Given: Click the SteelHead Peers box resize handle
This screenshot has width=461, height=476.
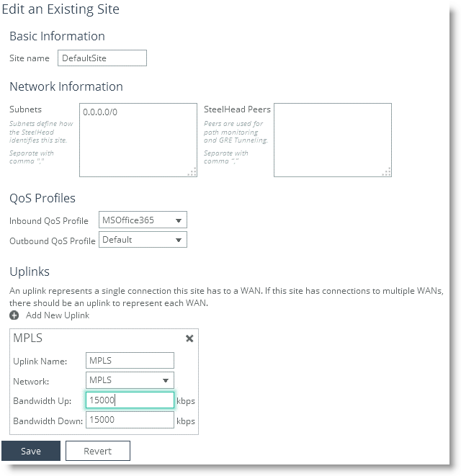Looking at the screenshot, I should coord(387,171).
